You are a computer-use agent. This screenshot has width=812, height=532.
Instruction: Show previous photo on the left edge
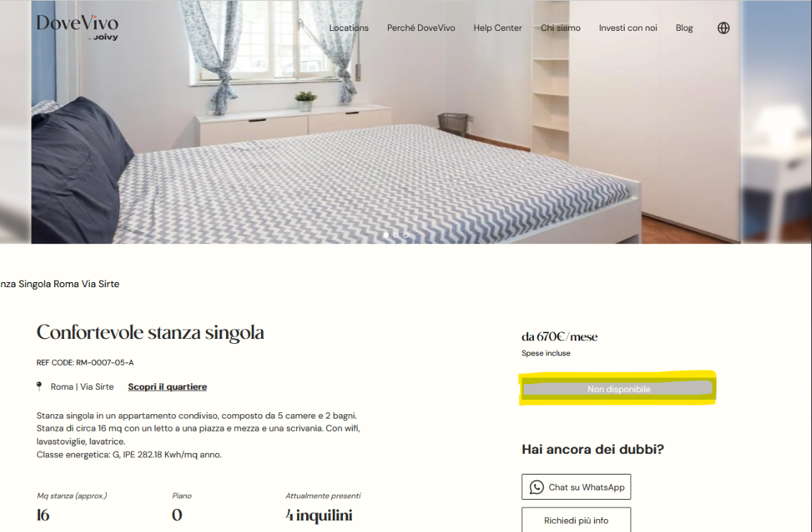coord(15,122)
